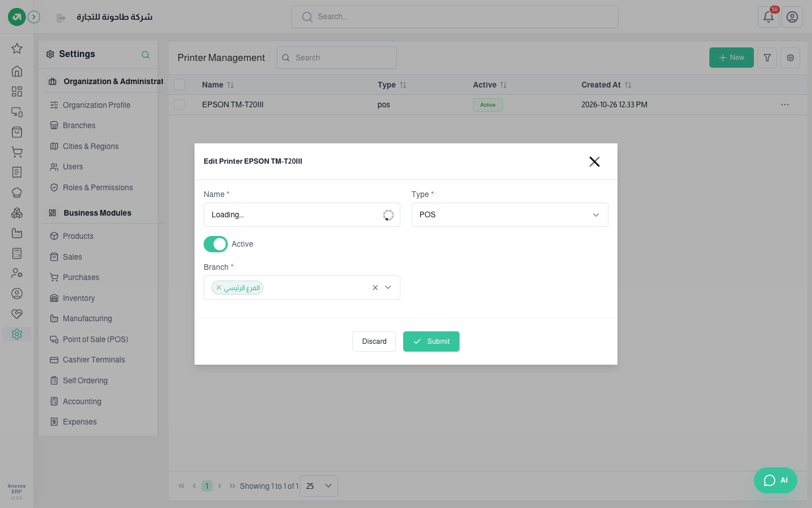This screenshot has width=812, height=508.
Task: Go to page 1 in pagination
Action: click(x=207, y=486)
